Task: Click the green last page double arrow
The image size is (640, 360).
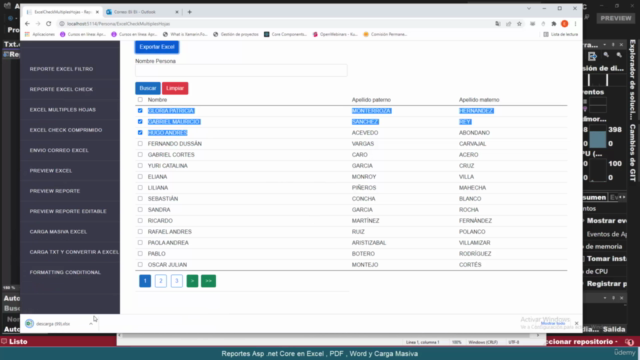Action: tap(208, 281)
